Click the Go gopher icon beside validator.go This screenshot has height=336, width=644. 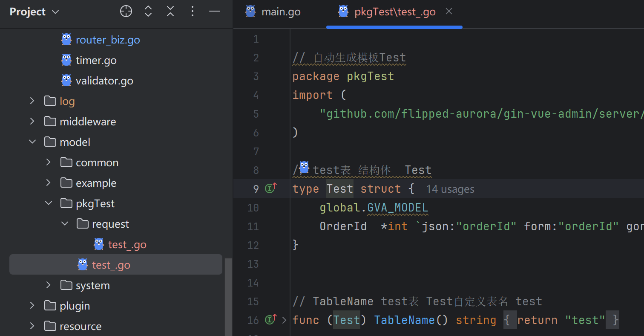[x=66, y=81]
